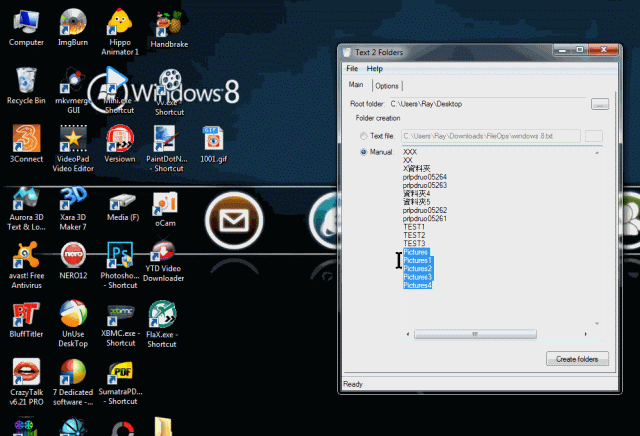640x436 pixels.
Task: Select the Text file radio button
Action: click(x=363, y=136)
